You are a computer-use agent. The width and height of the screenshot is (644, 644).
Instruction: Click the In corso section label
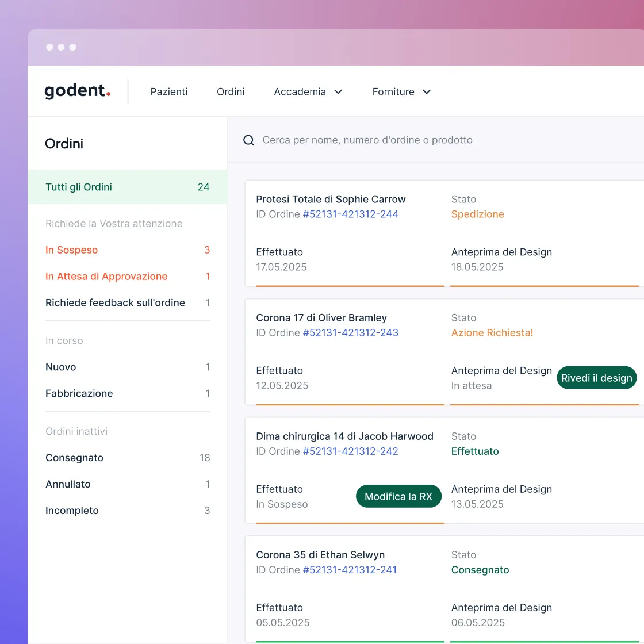[64, 340]
